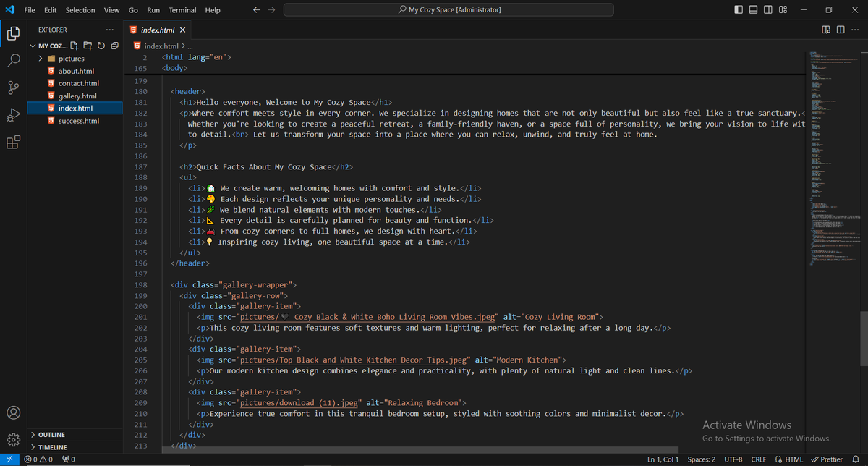
Task: Open the Run menu
Action: [x=153, y=10]
